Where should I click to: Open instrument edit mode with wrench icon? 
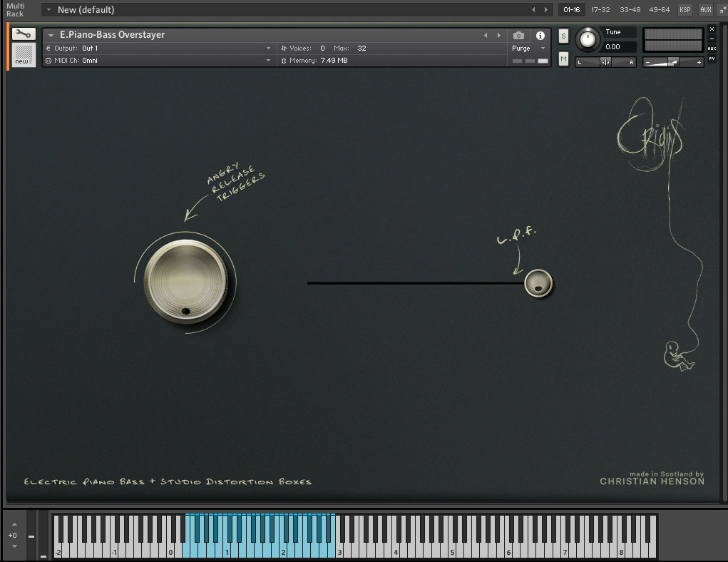click(x=24, y=34)
